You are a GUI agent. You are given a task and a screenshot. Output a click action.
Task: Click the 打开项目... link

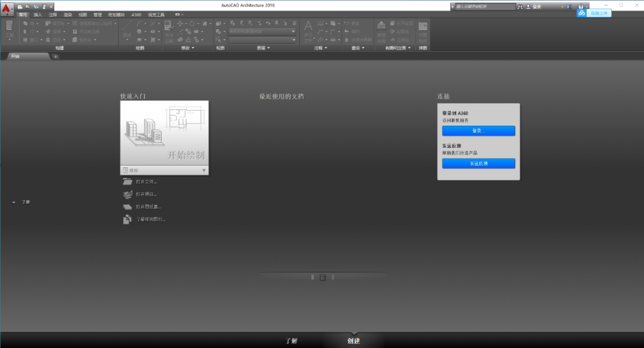point(140,194)
